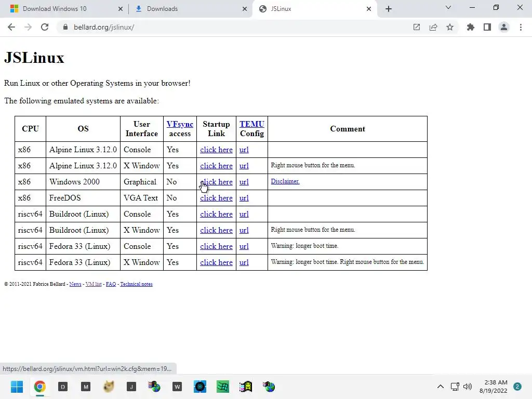The height and width of the screenshot is (399, 532).
Task: Open the VFsync header link
Action: pos(180,124)
